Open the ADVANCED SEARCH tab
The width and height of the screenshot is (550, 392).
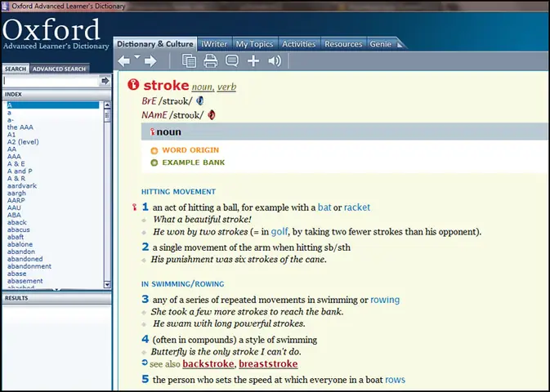coord(59,69)
